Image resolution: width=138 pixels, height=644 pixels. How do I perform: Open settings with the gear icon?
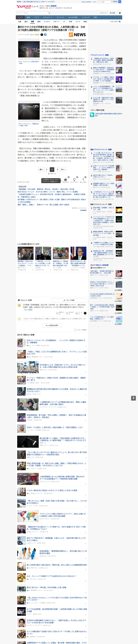tap(120, 13)
